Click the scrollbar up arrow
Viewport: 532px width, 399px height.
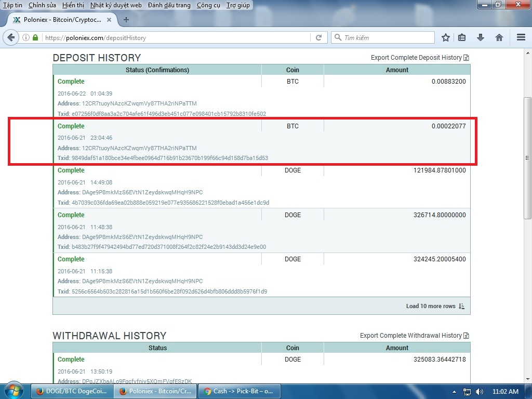527,53
